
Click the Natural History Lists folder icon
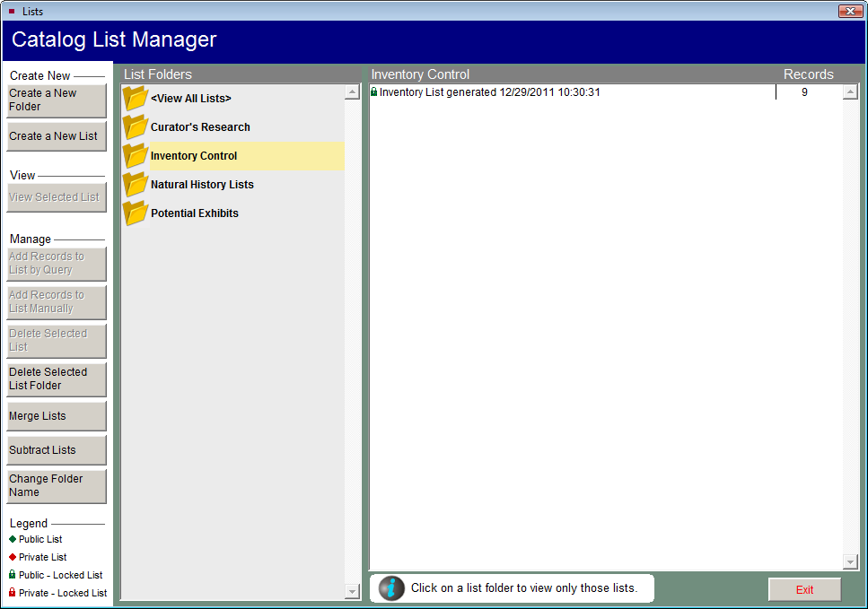(136, 185)
